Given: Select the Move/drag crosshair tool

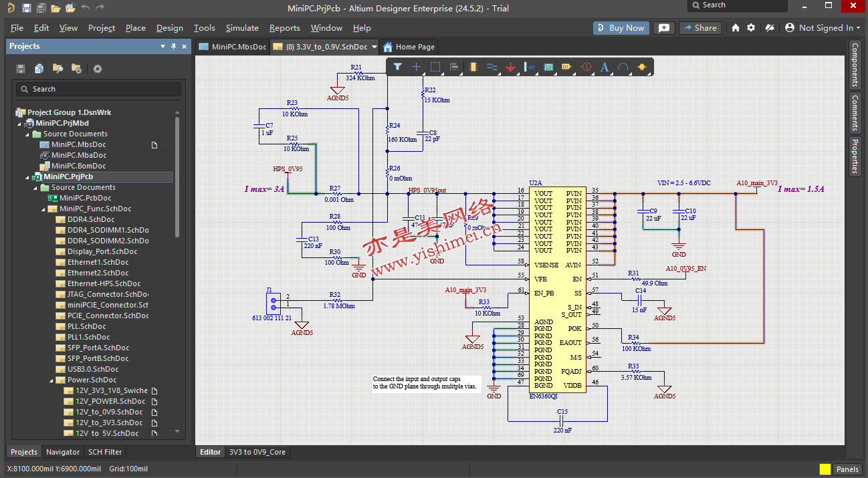Looking at the screenshot, I should 416,67.
